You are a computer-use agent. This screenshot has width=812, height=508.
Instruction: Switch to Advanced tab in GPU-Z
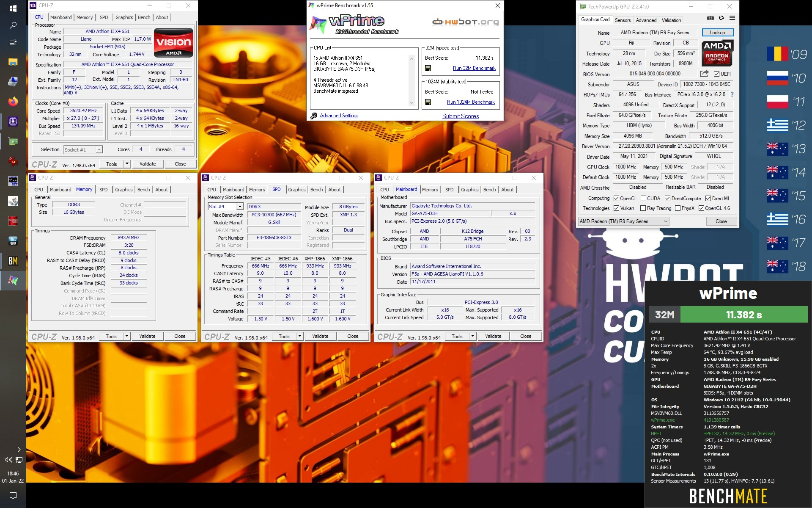[x=646, y=20]
